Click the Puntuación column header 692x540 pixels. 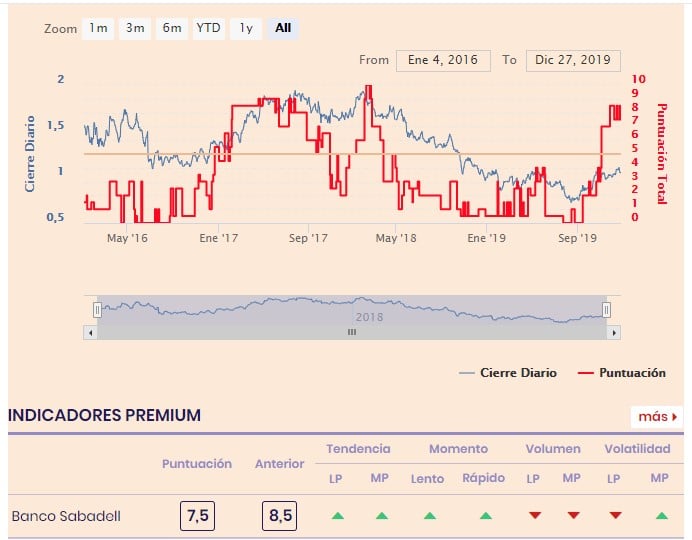click(x=197, y=464)
